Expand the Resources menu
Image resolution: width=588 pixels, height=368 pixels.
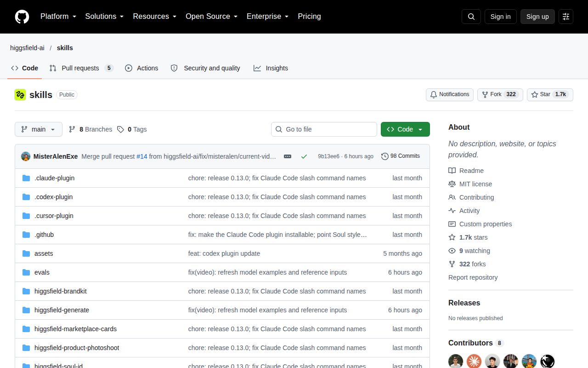pos(155,17)
